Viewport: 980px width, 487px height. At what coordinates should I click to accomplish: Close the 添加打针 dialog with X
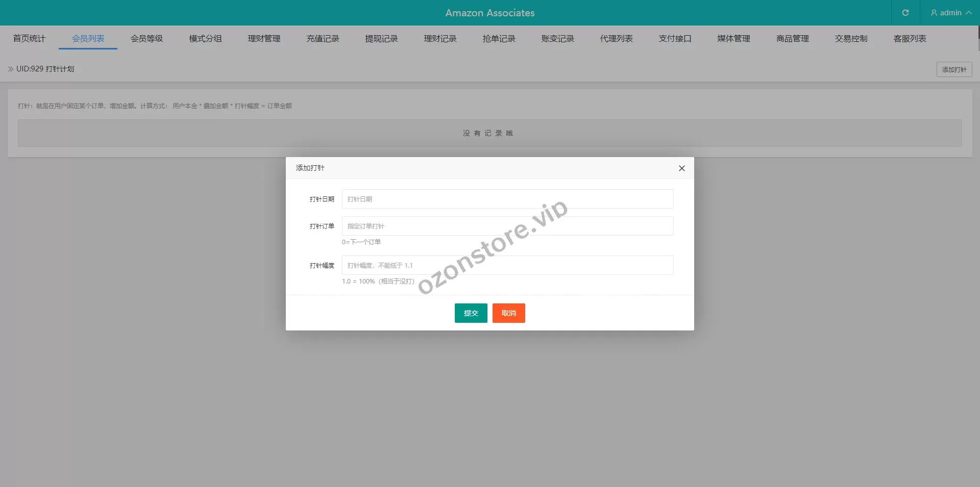(x=681, y=168)
